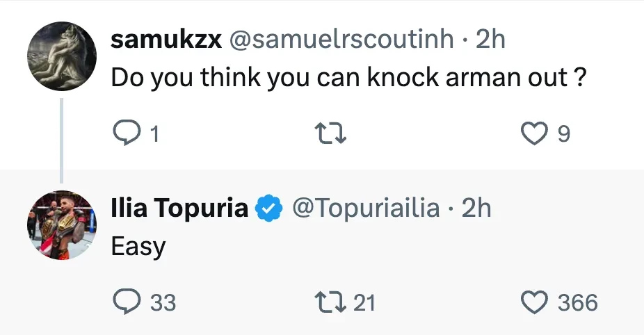Click the 2h timestamp on Topuria's reply

(476, 209)
